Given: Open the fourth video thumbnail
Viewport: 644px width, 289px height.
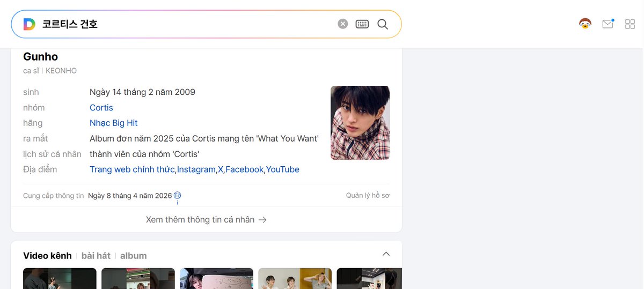Looking at the screenshot, I should point(295,278).
